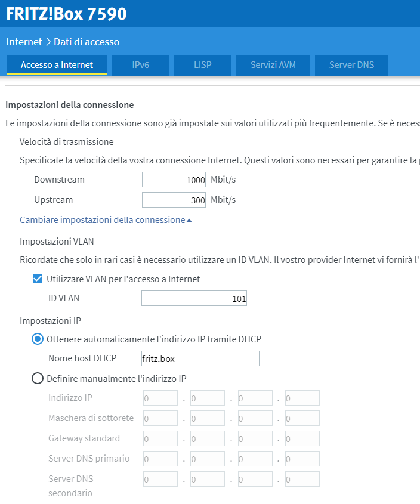This screenshot has width=420, height=504.
Task: Select the Servizi AVM tab
Action: pos(272,65)
